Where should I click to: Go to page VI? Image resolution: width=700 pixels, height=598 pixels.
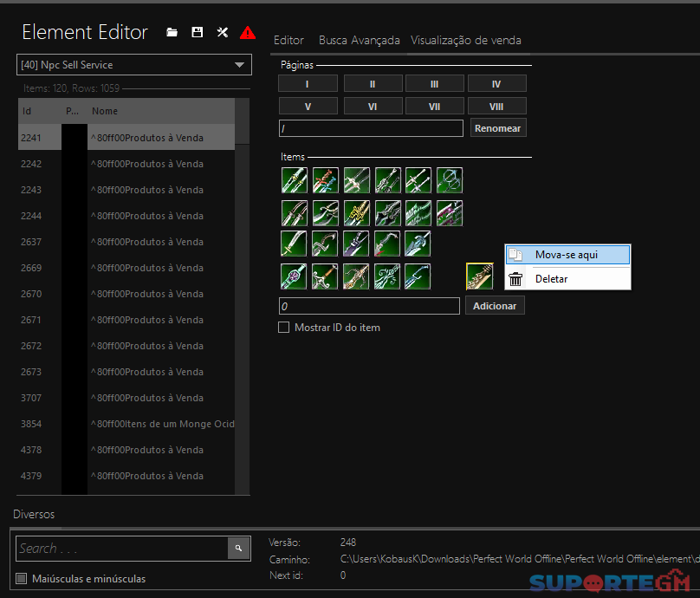373,107
